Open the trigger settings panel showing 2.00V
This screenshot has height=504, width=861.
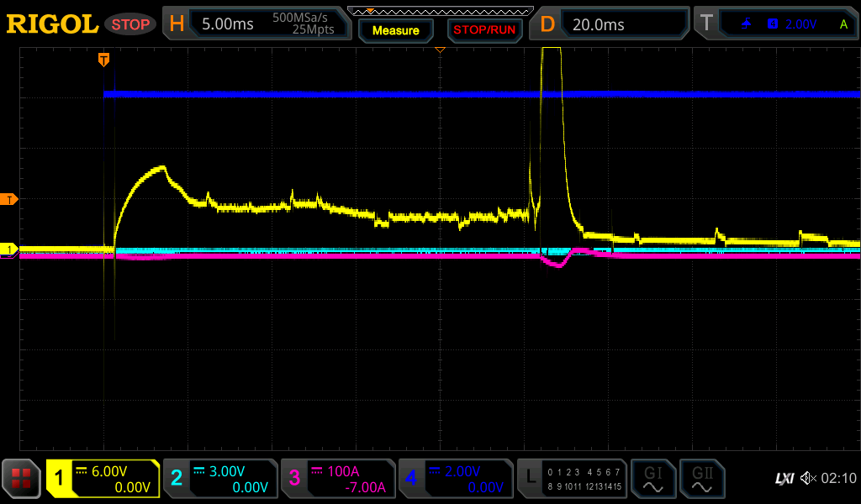pyautogui.click(x=778, y=24)
